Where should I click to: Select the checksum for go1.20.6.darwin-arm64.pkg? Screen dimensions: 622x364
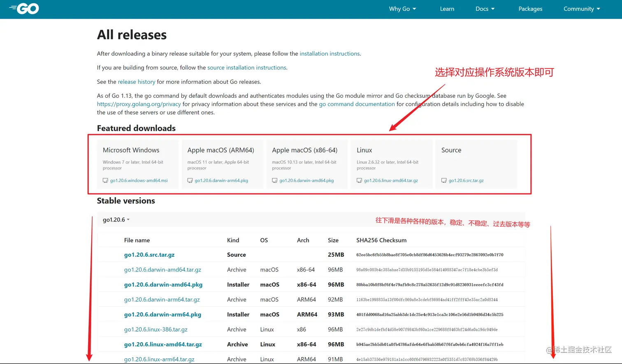coord(430,314)
